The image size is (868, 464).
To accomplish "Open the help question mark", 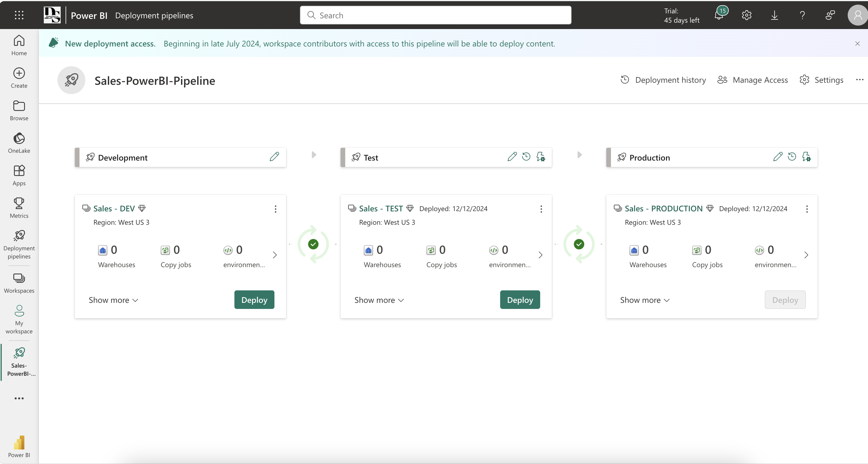I will tap(802, 15).
